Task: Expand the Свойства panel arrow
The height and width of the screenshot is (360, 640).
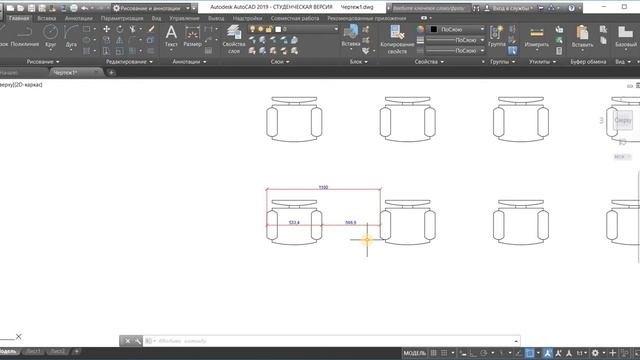Action: pyautogui.click(x=442, y=62)
